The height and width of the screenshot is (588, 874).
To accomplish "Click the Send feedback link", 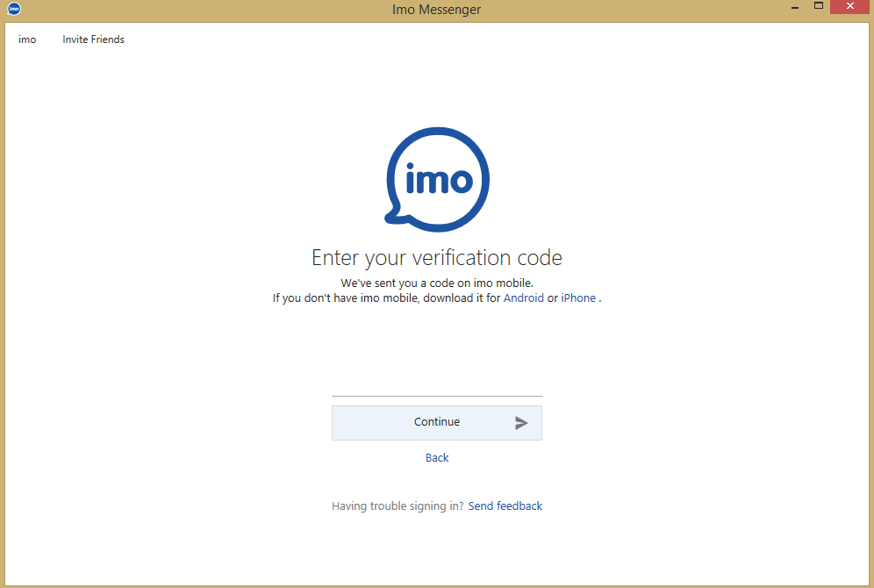I will (505, 506).
